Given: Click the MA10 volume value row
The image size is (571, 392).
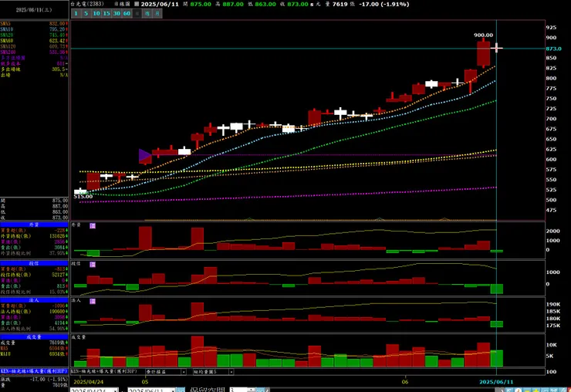Looking at the screenshot, I should pyautogui.click(x=34, y=353).
